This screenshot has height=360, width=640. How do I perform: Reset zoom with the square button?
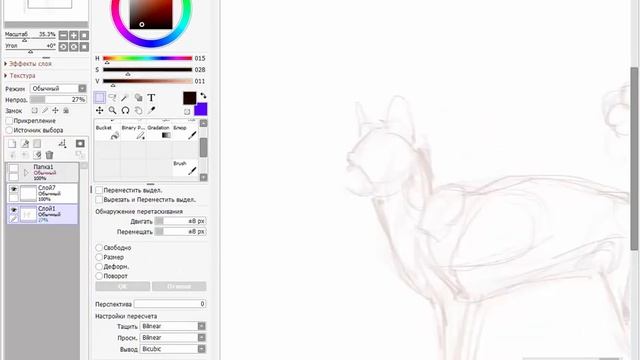tap(84, 36)
